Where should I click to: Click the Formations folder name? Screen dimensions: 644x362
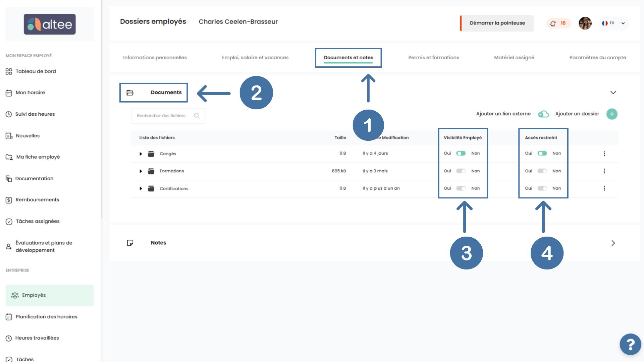pos(172,171)
